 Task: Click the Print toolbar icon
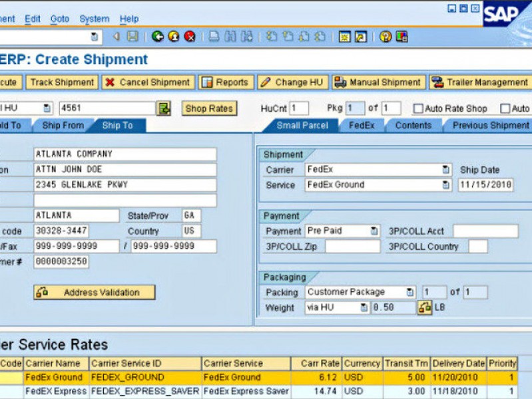point(214,37)
